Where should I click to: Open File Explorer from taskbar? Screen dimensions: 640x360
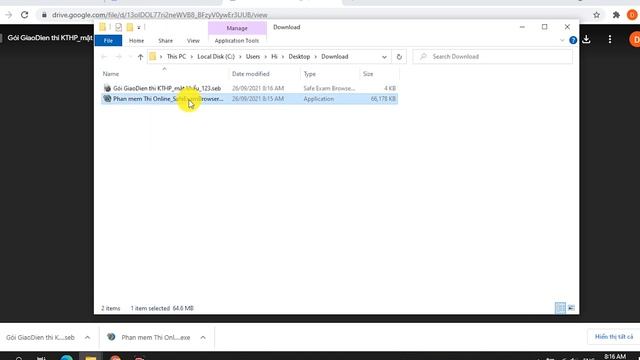coord(91,358)
